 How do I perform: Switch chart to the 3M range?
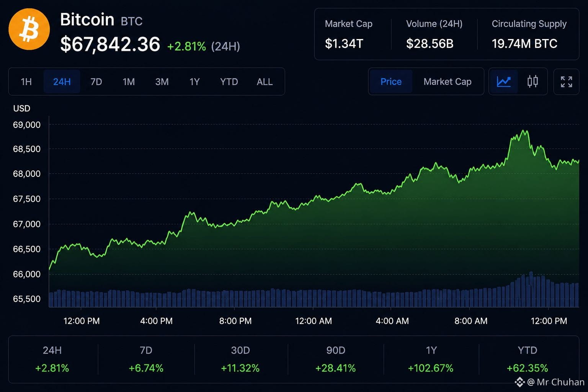[162, 82]
